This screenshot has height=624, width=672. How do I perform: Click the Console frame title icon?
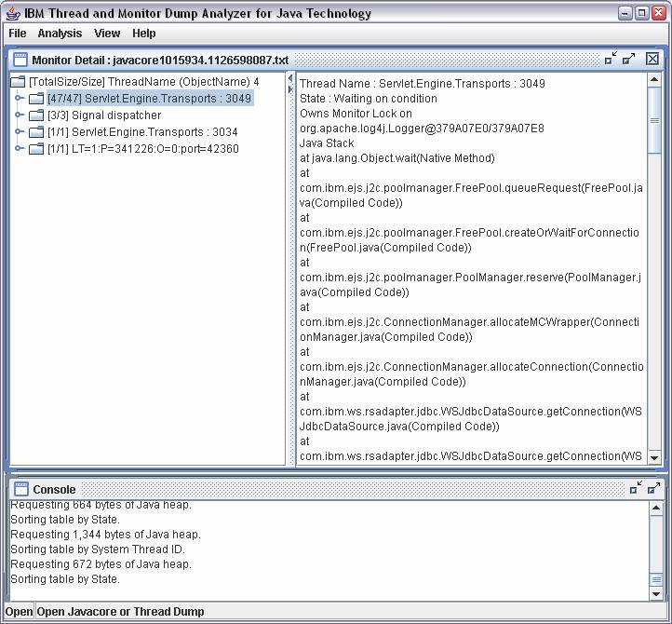[x=20, y=489]
